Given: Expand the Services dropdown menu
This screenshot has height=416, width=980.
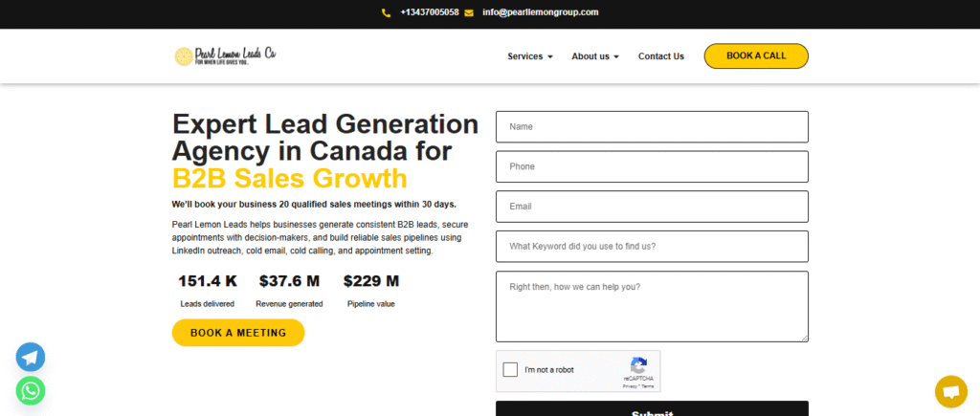Looking at the screenshot, I should [x=530, y=56].
